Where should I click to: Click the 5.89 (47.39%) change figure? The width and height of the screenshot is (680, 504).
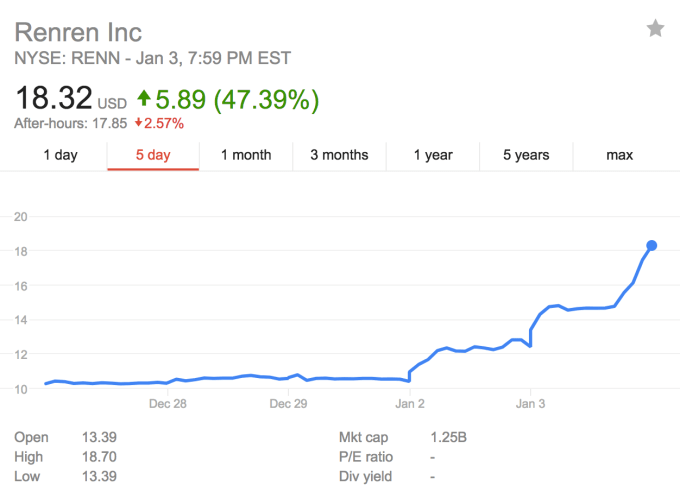click(x=238, y=99)
